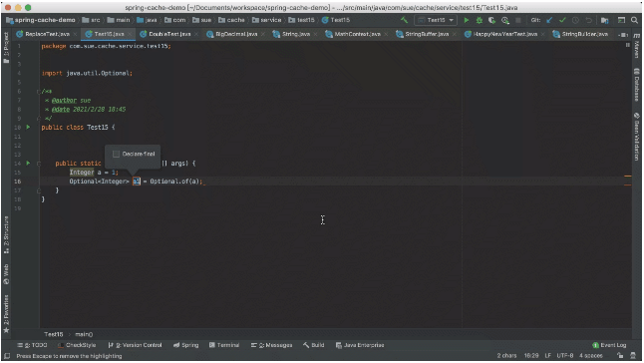Open the Version Control tool window
The width and height of the screenshot is (644, 363).
pos(136,345)
